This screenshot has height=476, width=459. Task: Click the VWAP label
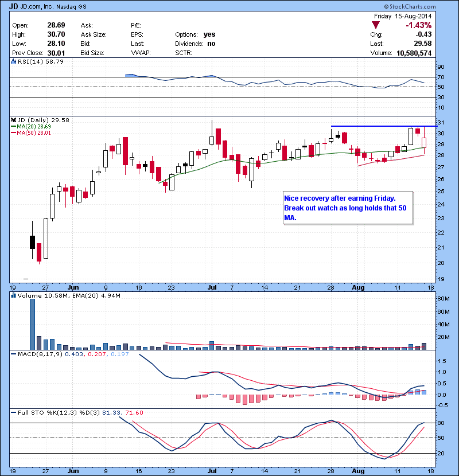(x=141, y=53)
